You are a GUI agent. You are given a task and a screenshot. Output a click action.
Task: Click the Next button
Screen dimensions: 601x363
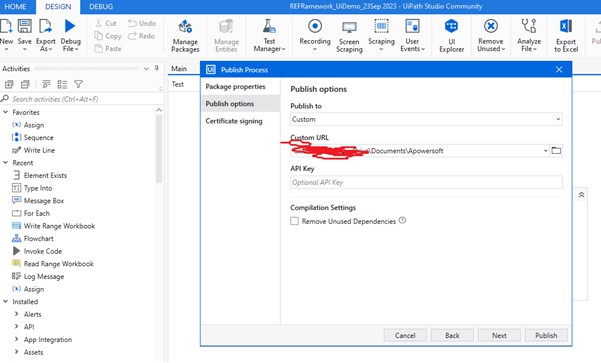coord(499,335)
